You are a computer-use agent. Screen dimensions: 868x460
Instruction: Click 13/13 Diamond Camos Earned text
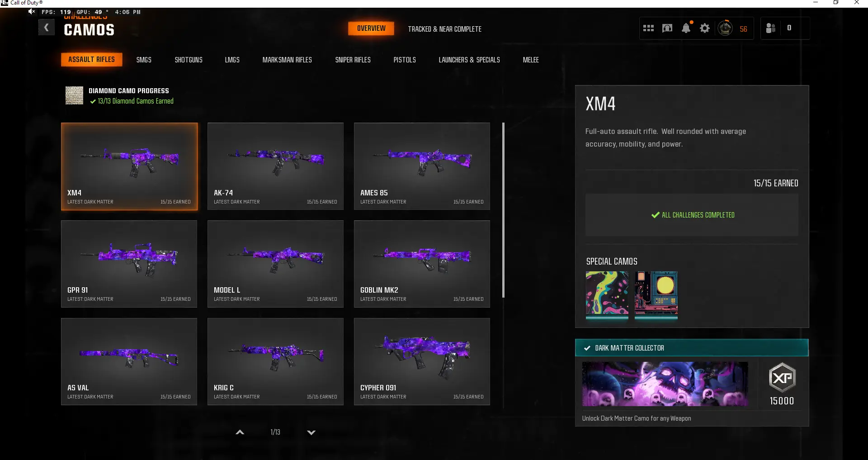click(136, 101)
